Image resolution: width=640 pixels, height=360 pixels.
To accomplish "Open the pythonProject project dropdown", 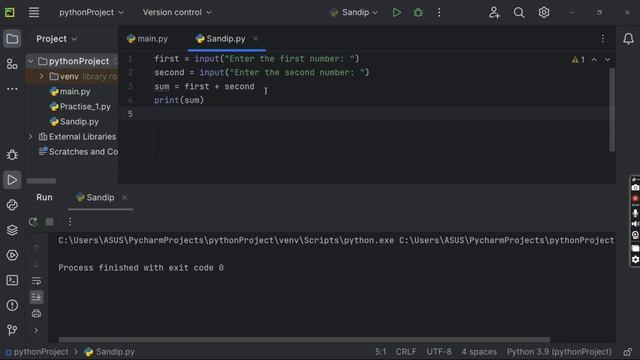I will [x=91, y=13].
